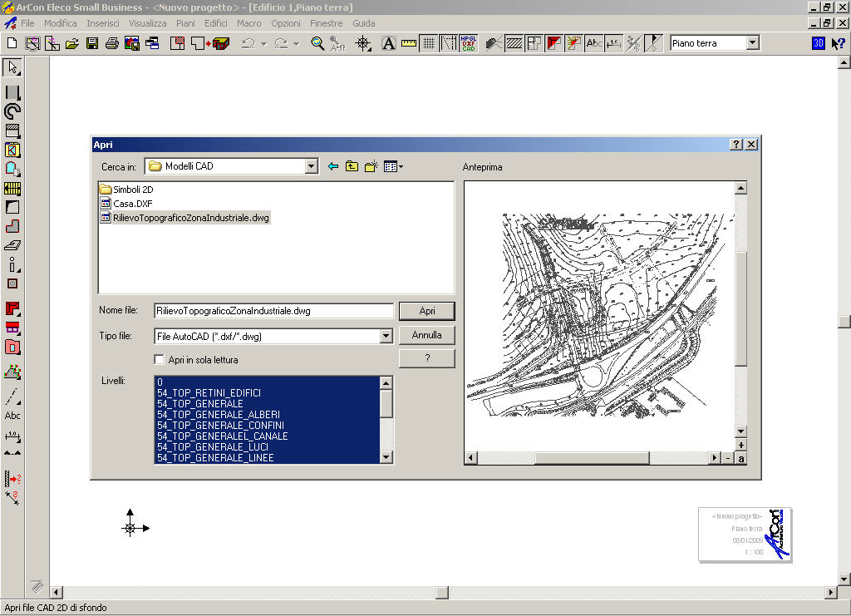Click the floppy disk save icon
The width and height of the screenshot is (851, 616).
(92, 43)
